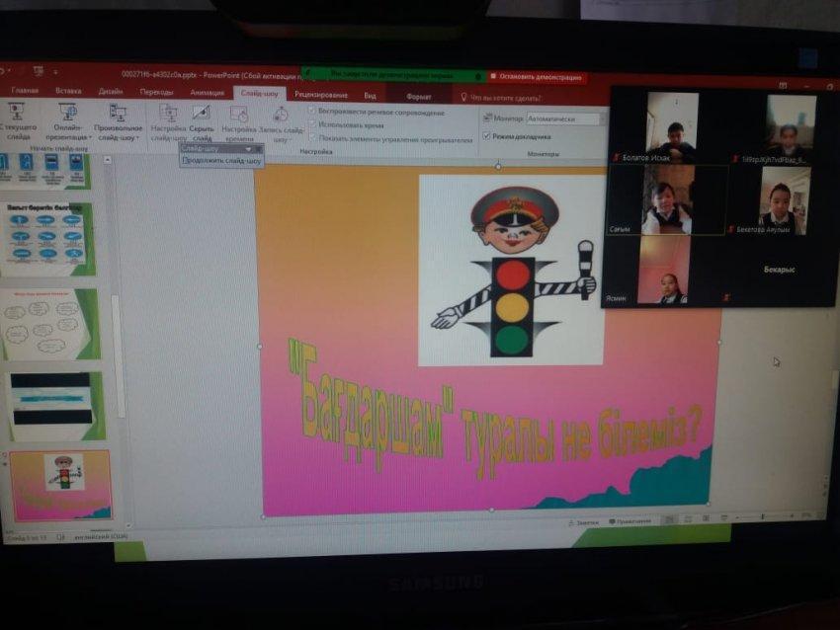Click the Hide slide icon
Viewport: 840px width, 630px height.
coord(201,114)
